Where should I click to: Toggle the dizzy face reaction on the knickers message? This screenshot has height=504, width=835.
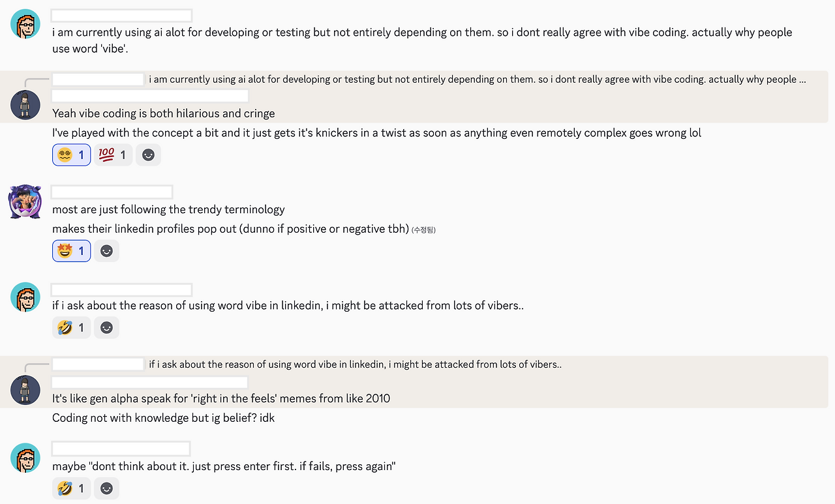tap(71, 155)
